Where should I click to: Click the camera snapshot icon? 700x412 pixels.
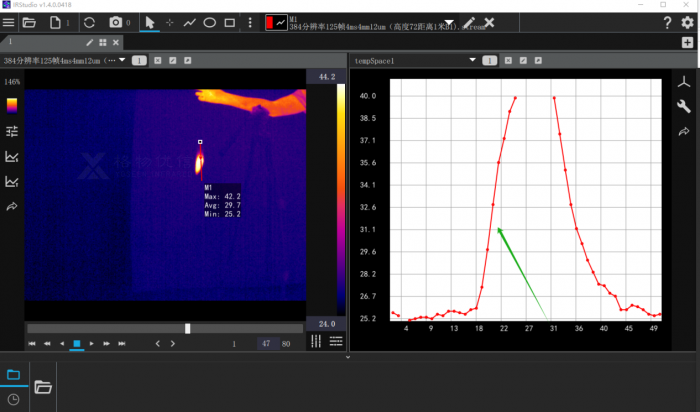(116, 22)
